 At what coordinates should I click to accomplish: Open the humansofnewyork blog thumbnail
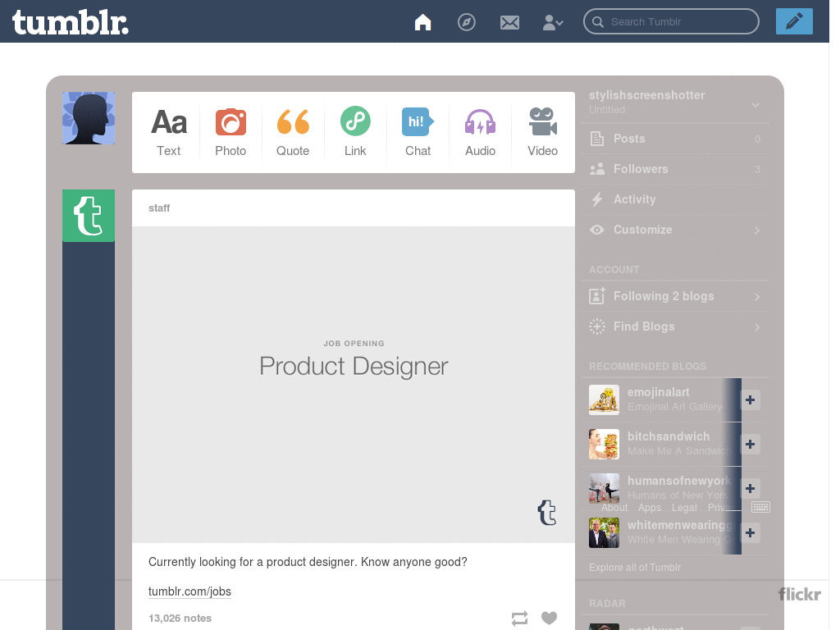tap(604, 488)
